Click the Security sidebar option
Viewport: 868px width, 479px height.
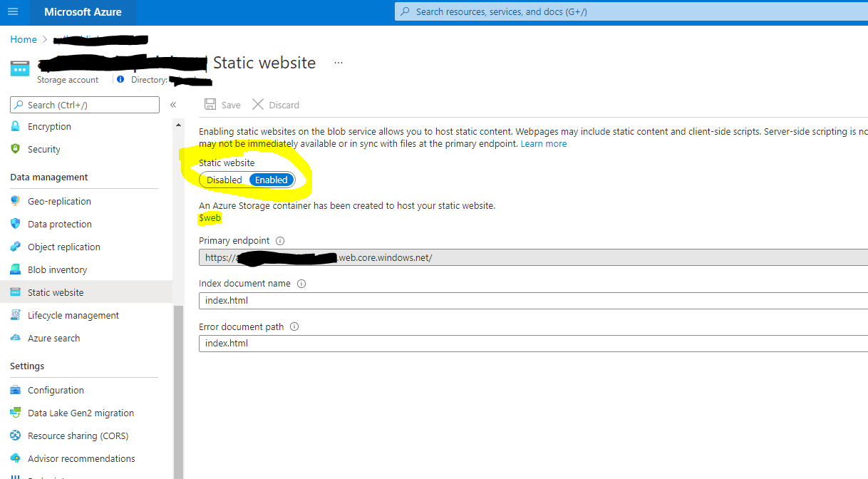click(42, 149)
